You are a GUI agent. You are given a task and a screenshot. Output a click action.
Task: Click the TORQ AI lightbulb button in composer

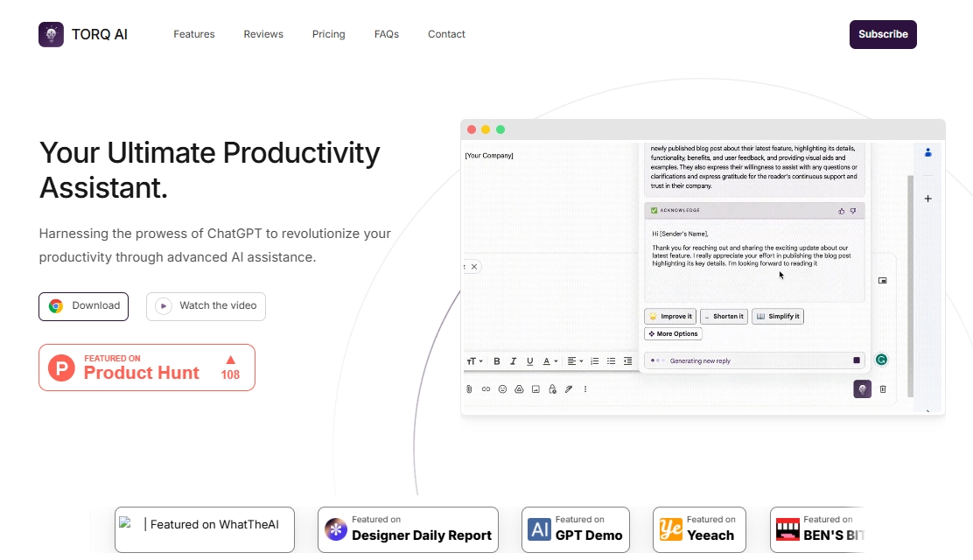point(862,389)
